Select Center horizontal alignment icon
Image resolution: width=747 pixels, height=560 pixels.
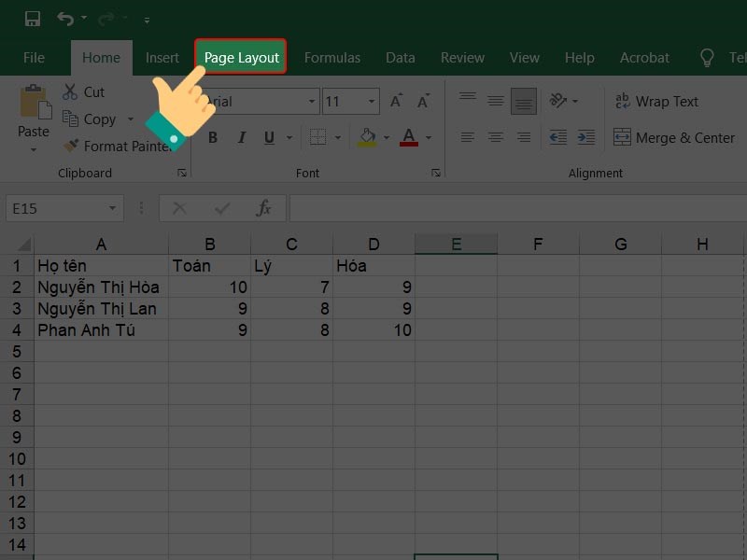coord(496,137)
